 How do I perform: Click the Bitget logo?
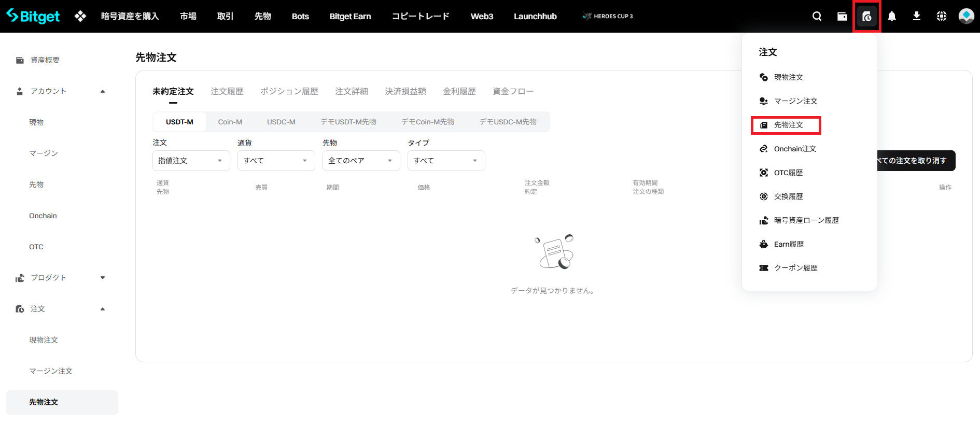[33, 16]
